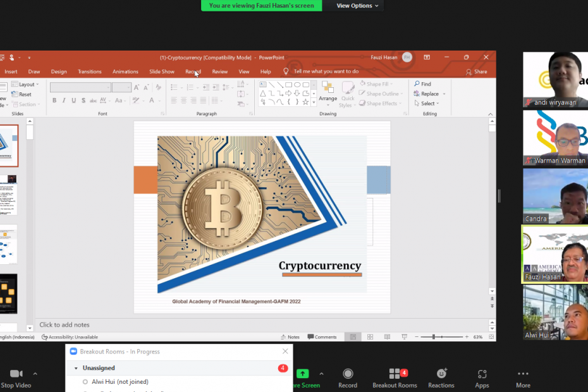Click the Zoom Record button
This screenshot has width=588, height=392.
click(x=348, y=374)
